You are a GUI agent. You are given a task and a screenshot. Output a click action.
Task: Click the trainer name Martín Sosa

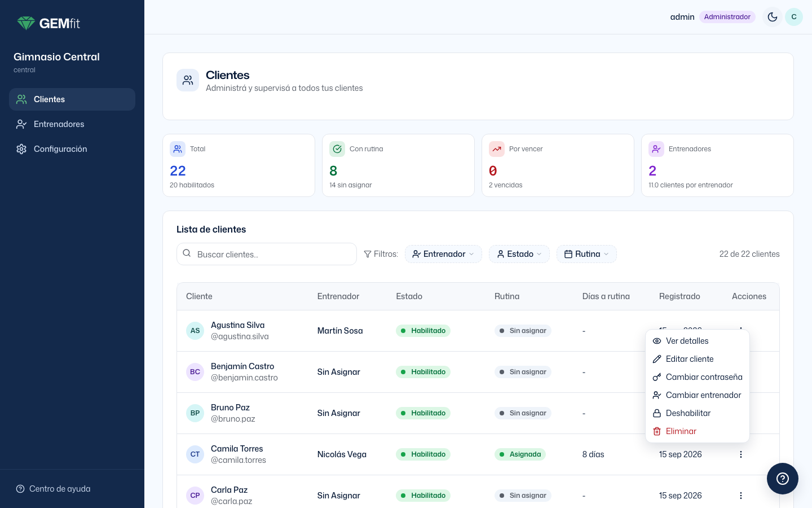[340, 331]
